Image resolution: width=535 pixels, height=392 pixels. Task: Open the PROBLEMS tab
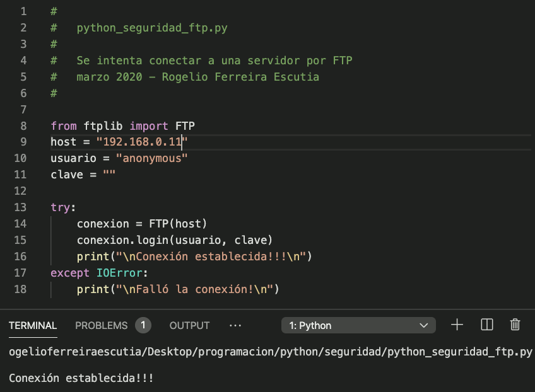pos(101,326)
